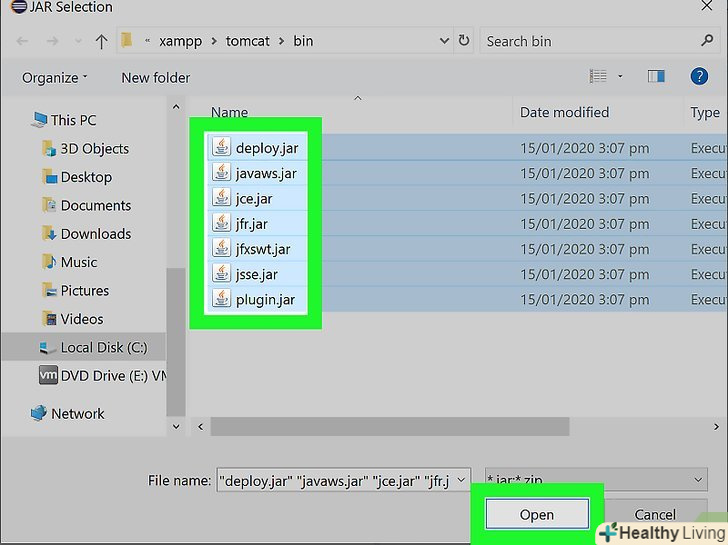Viewport: 728px width, 545px height.
Task: Open the Help button
Action: (x=699, y=76)
